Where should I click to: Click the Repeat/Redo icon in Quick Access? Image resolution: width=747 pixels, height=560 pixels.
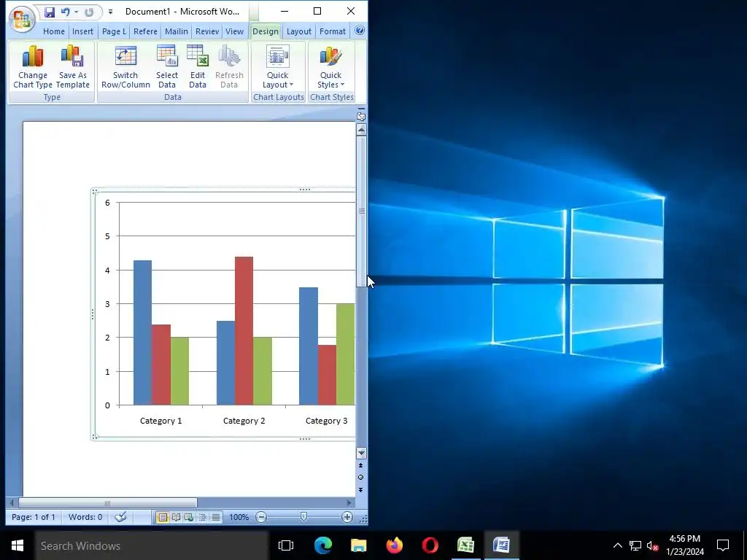click(x=89, y=12)
